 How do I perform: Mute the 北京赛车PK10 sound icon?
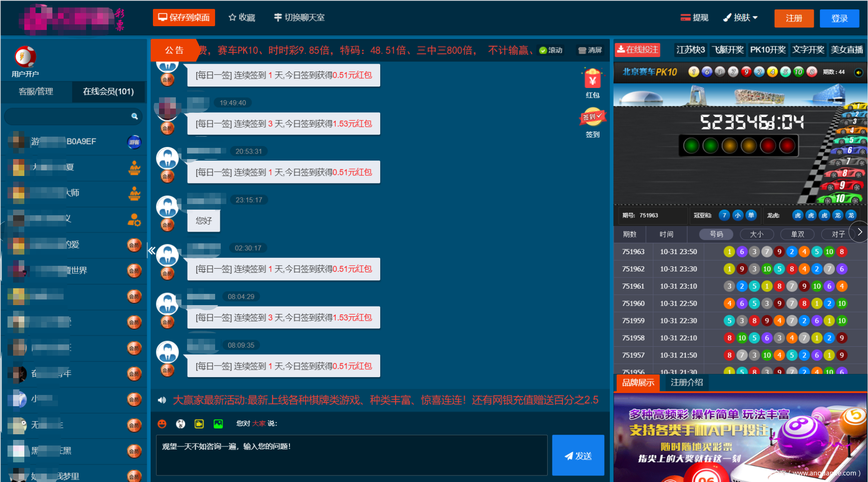(x=859, y=72)
